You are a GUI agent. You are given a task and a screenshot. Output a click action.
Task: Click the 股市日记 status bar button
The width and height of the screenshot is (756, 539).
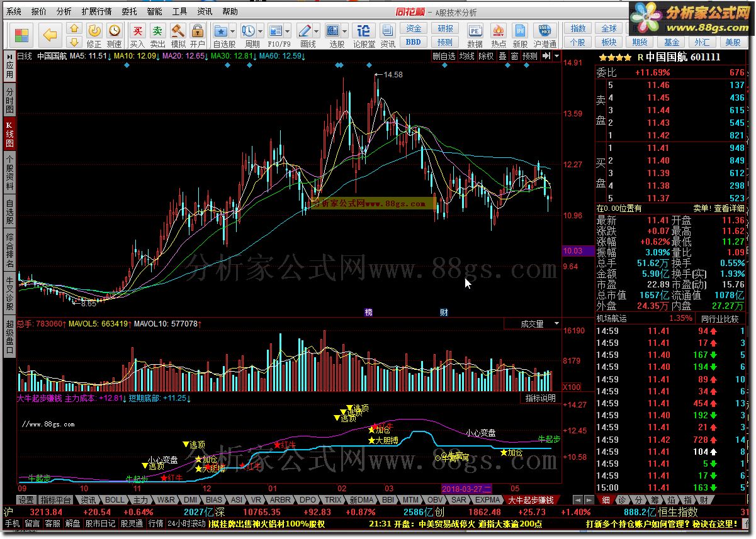[101, 523]
